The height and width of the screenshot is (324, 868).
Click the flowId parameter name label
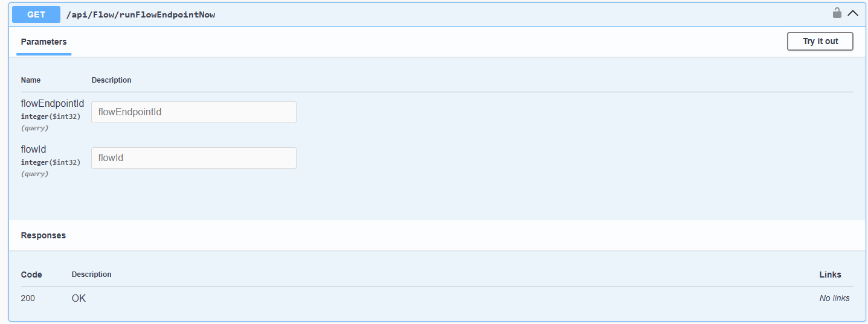(34, 150)
